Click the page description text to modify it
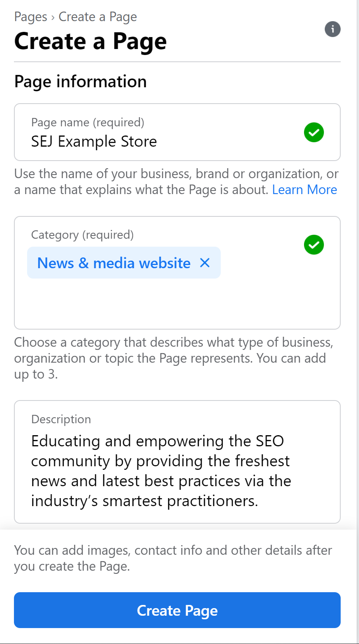The image size is (359, 644). tap(159, 470)
